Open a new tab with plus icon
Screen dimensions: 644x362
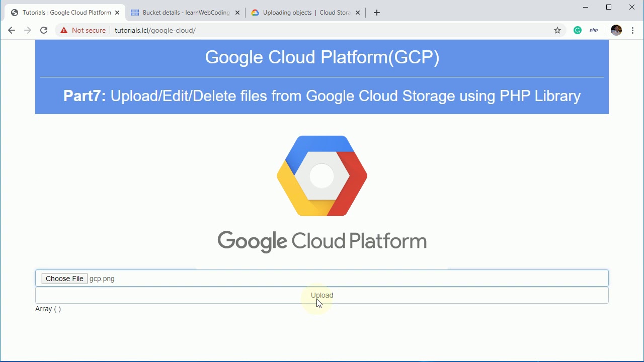click(x=377, y=13)
